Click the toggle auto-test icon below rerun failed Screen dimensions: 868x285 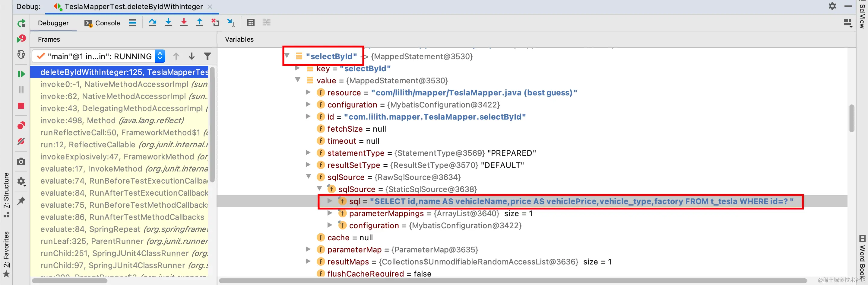click(x=21, y=54)
